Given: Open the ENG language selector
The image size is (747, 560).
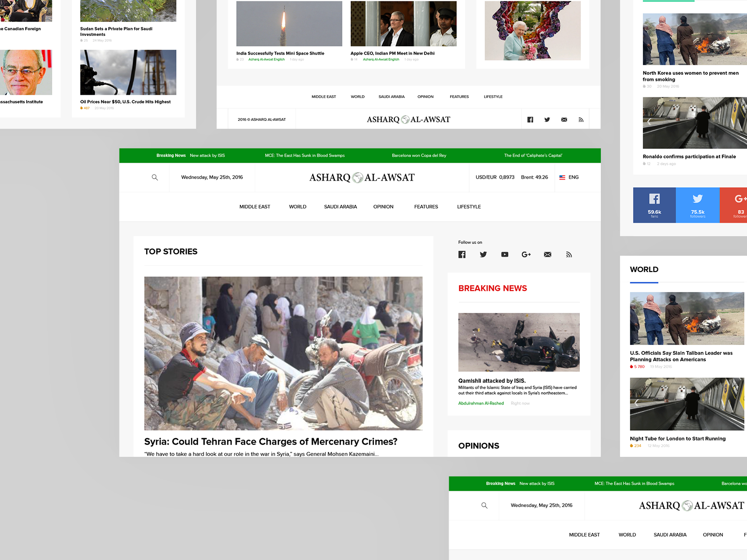Looking at the screenshot, I should click(x=569, y=177).
